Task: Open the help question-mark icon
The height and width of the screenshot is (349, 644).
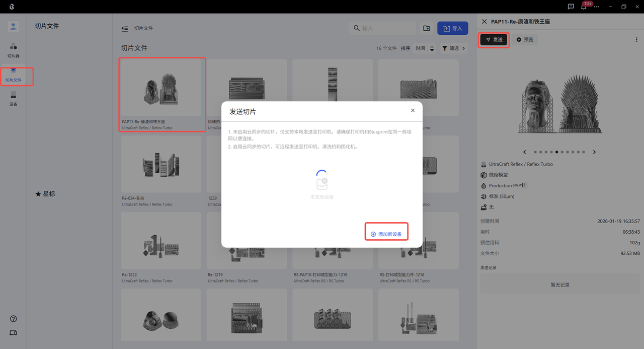Action: point(14,319)
